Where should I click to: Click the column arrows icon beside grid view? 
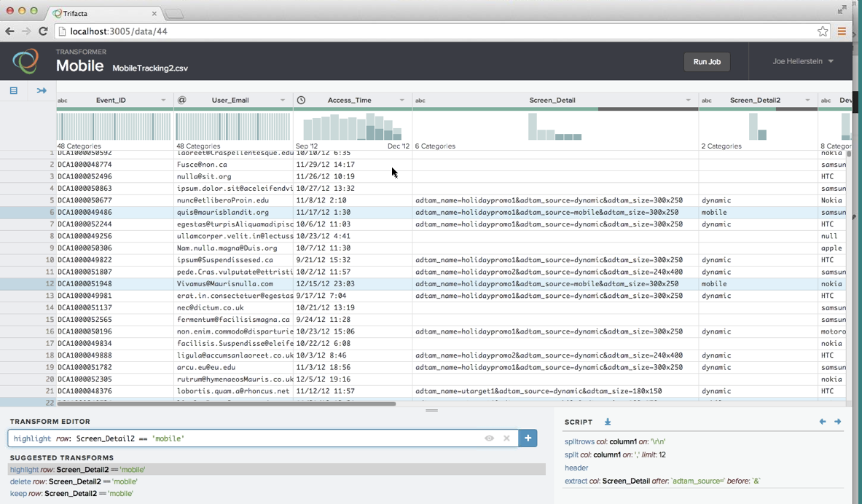[x=42, y=91]
